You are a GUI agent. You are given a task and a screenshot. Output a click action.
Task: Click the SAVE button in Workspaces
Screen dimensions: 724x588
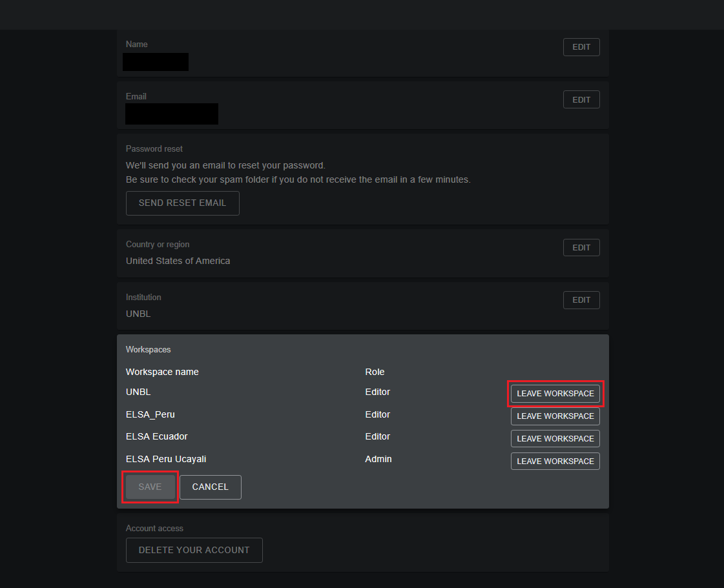[x=150, y=487]
